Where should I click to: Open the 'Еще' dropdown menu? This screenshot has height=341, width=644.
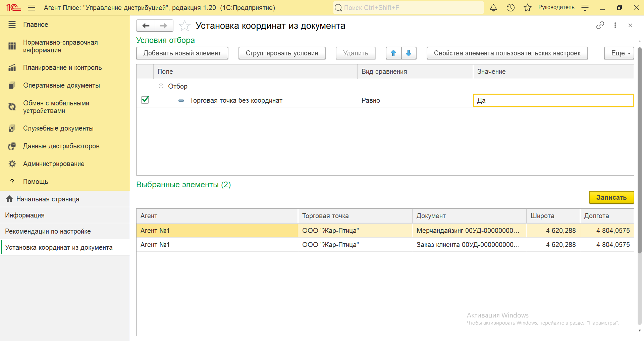[619, 53]
